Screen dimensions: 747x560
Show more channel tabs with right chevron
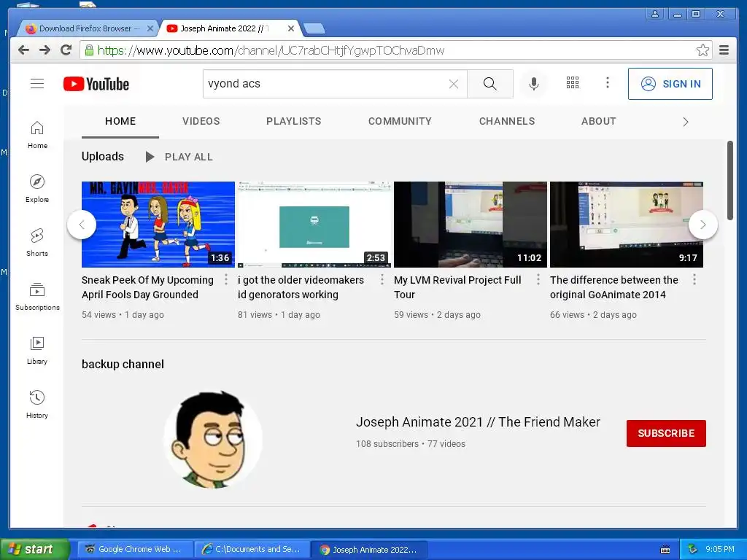tap(686, 122)
